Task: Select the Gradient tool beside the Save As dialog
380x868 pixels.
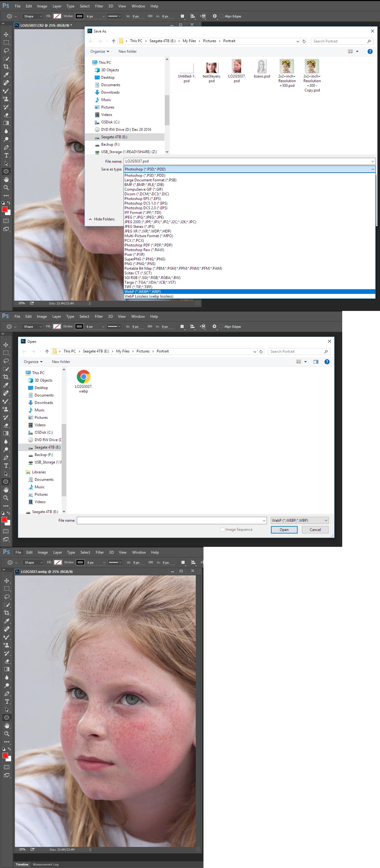Action: click(x=6, y=123)
